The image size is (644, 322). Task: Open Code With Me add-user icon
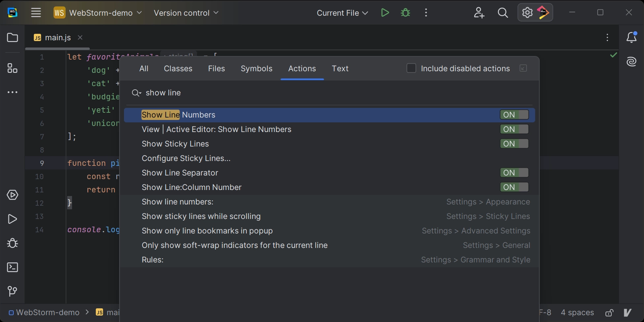479,12
